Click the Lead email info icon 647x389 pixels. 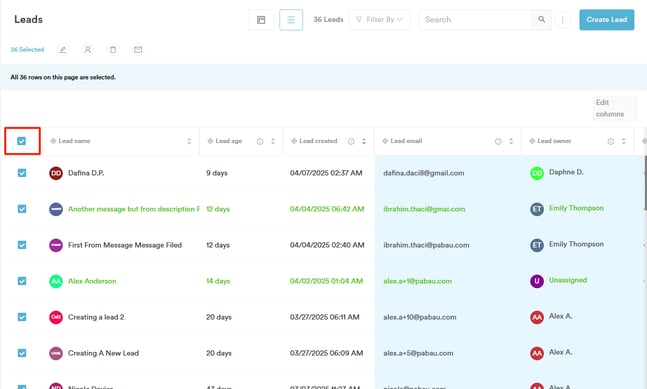coord(498,141)
